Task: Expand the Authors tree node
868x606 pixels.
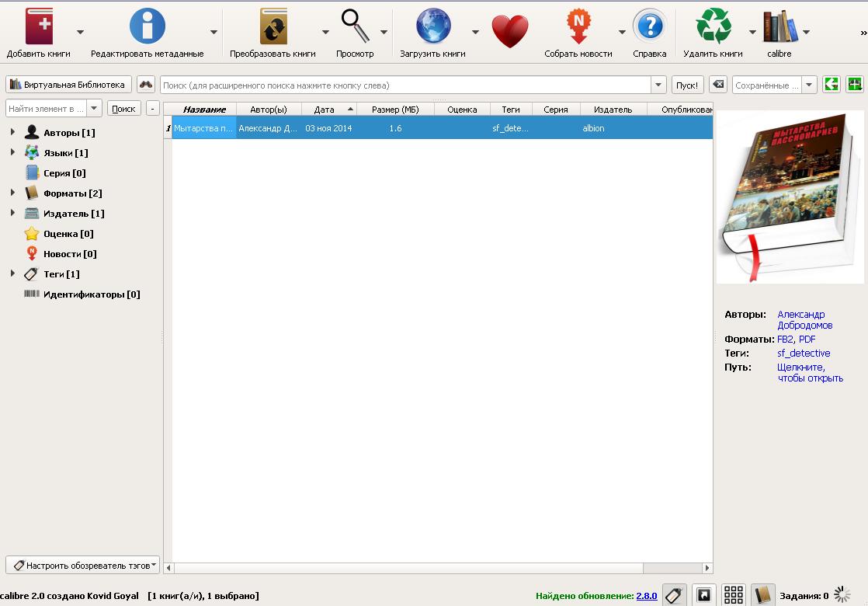Action: [12, 133]
